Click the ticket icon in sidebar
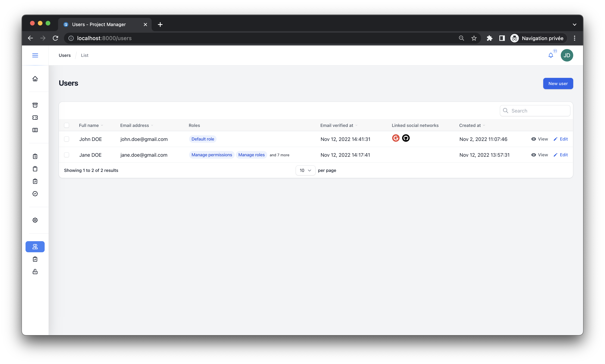Viewport: 605px width, 364px height. (35, 118)
